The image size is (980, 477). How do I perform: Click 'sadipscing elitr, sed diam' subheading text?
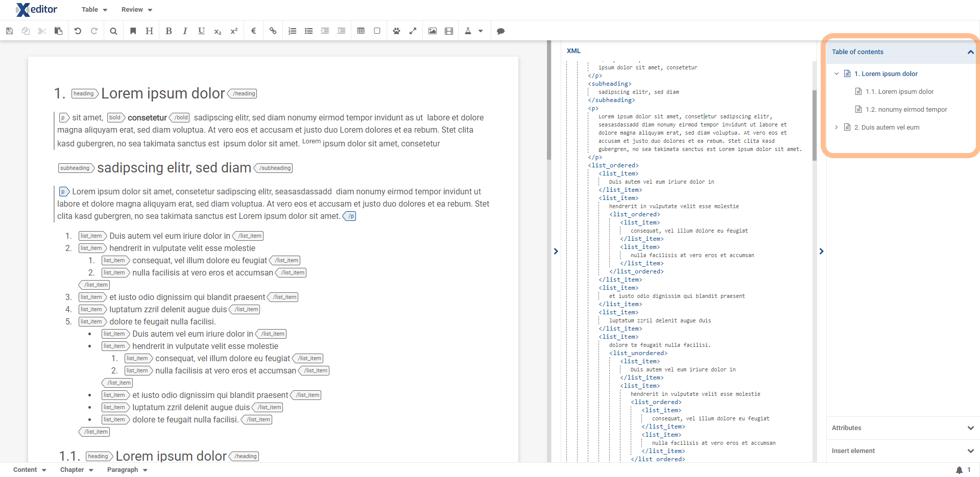[x=174, y=168]
